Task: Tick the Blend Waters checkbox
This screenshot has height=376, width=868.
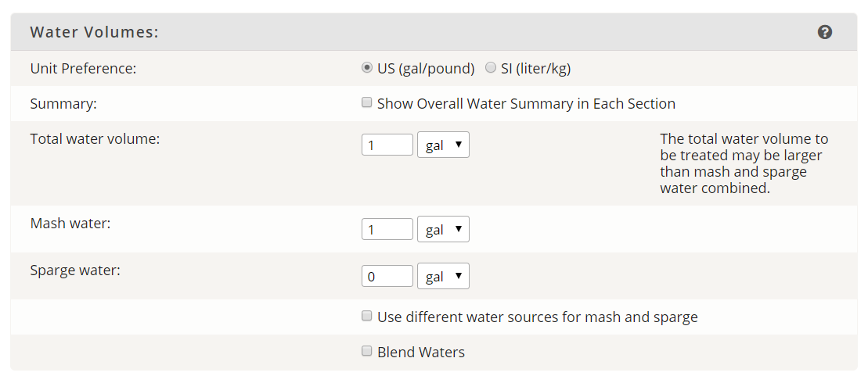Action: coord(366,350)
